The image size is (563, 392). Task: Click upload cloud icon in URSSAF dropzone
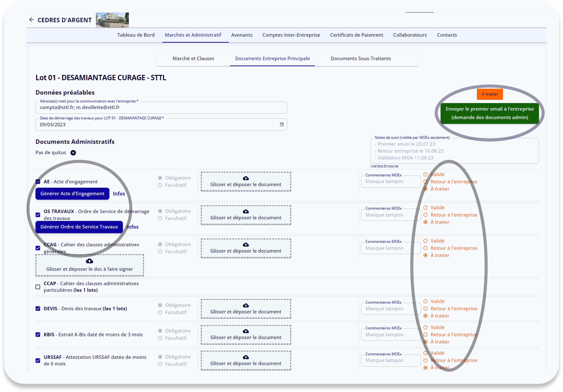[x=246, y=357]
